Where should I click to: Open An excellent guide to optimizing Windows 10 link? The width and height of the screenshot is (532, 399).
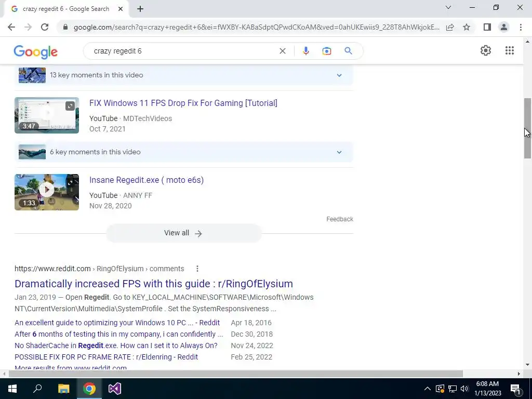[117, 323]
